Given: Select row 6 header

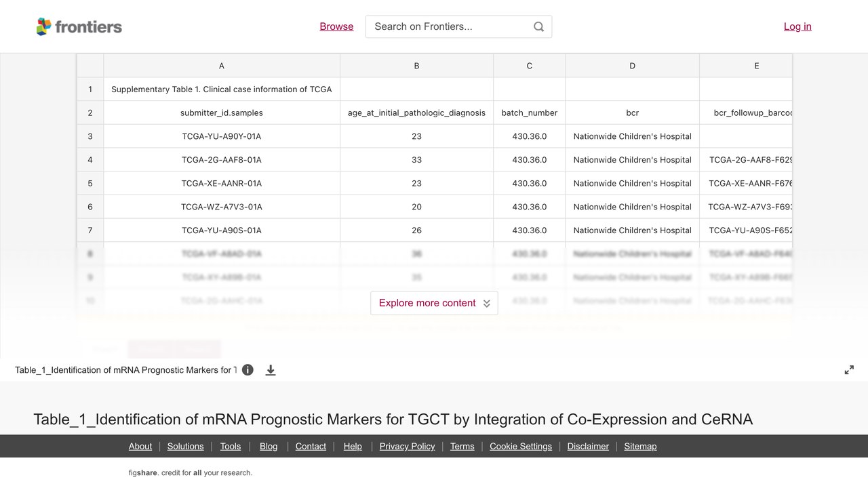Looking at the screenshot, I should (x=90, y=207).
